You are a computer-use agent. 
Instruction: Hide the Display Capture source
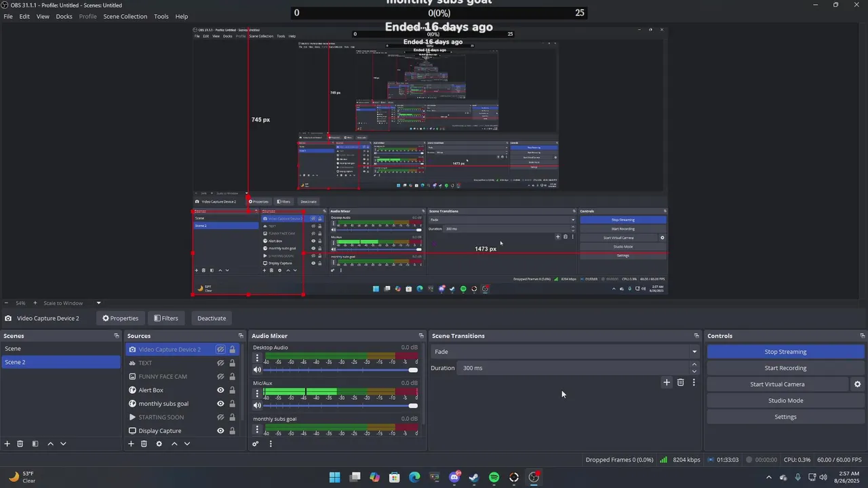pos(220,431)
